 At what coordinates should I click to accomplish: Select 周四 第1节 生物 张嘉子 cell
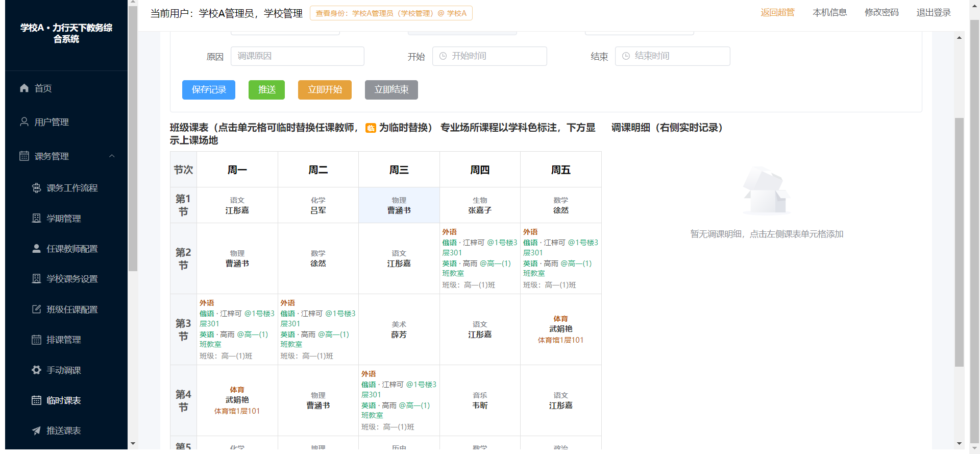click(x=480, y=205)
